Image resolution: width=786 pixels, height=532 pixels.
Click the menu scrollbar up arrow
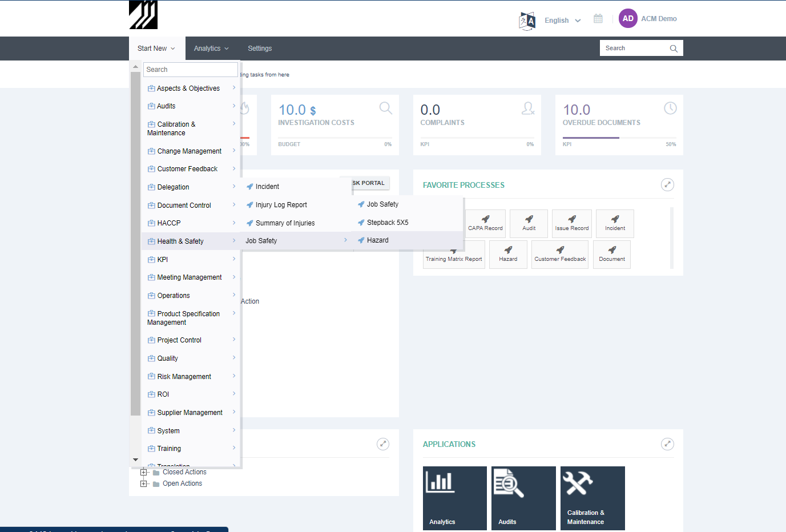pyautogui.click(x=135, y=67)
